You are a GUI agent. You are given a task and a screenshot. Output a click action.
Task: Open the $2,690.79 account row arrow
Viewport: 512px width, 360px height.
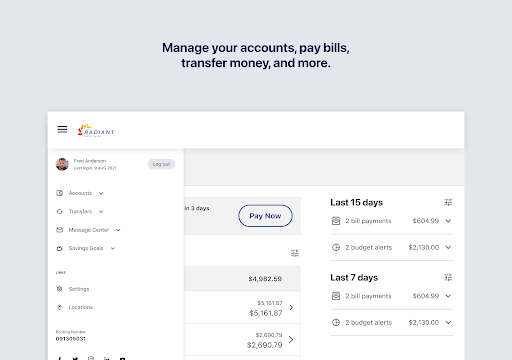(291, 339)
